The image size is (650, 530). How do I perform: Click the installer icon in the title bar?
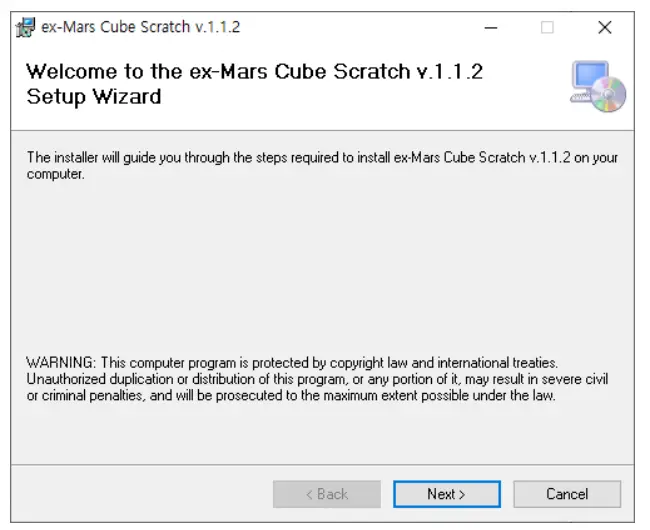coord(26,27)
